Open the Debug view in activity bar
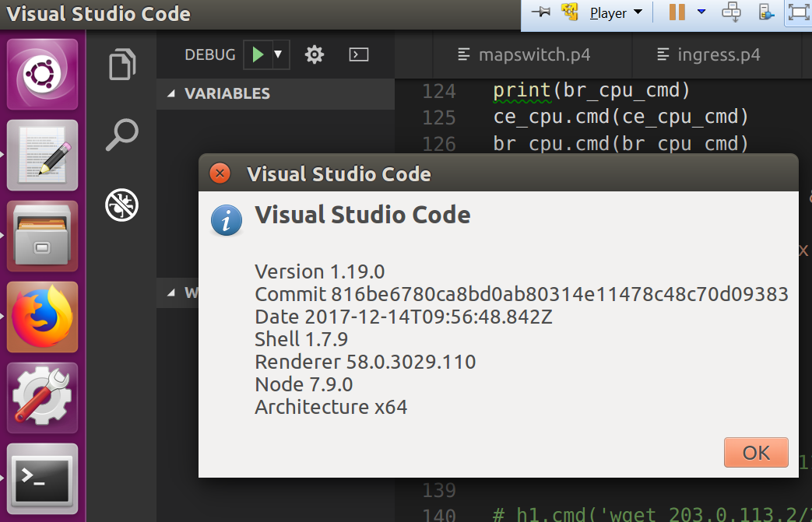The height and width of the screenshot is (522, 812). tap(121, 205)
